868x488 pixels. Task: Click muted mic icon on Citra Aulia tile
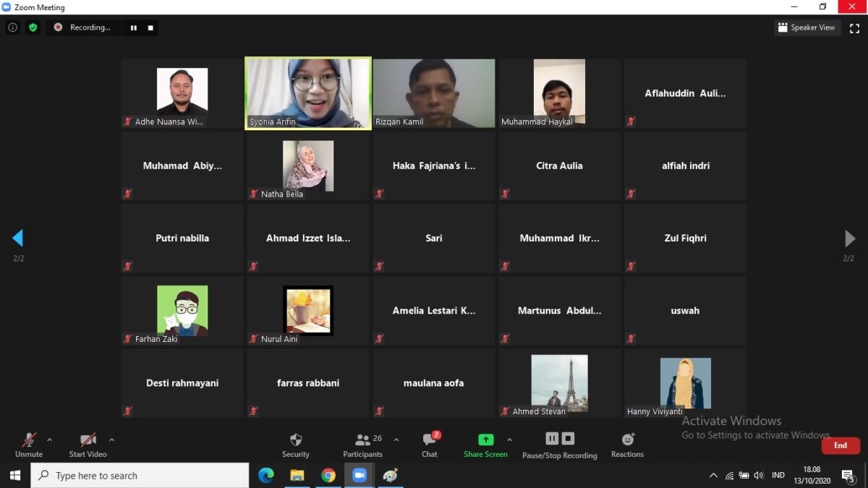[x=505, y=194]
